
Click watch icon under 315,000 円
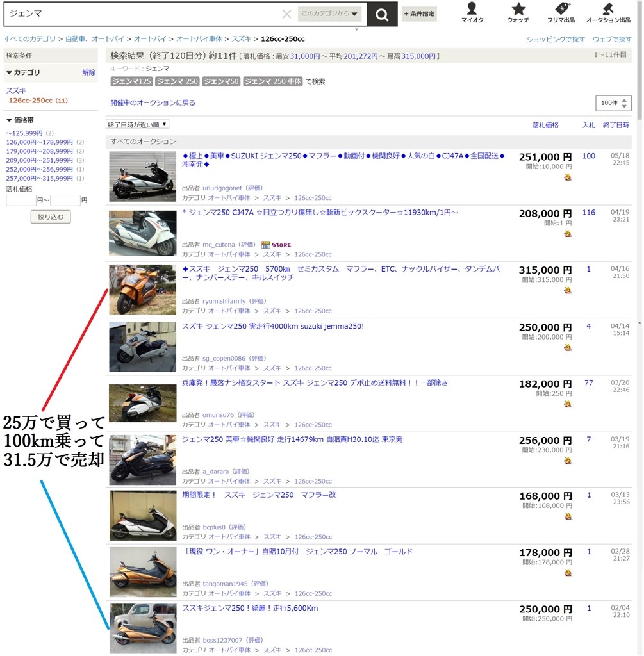(567, 290)
